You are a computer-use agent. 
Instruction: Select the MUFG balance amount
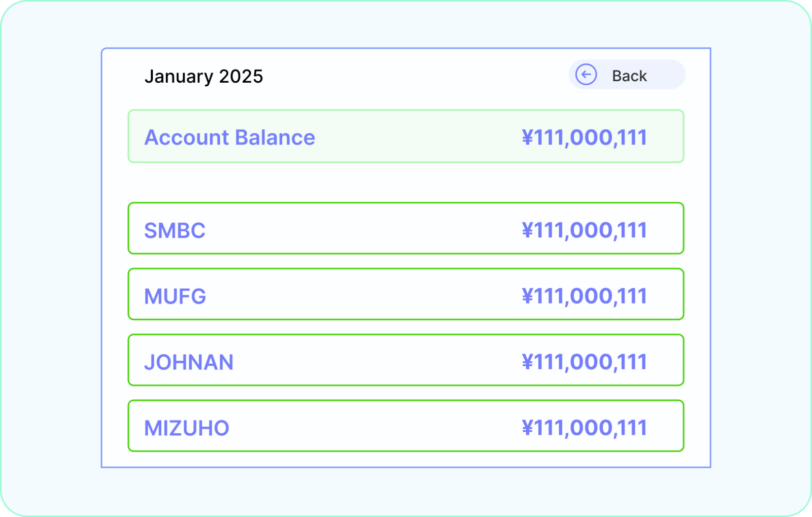point(585,296)
